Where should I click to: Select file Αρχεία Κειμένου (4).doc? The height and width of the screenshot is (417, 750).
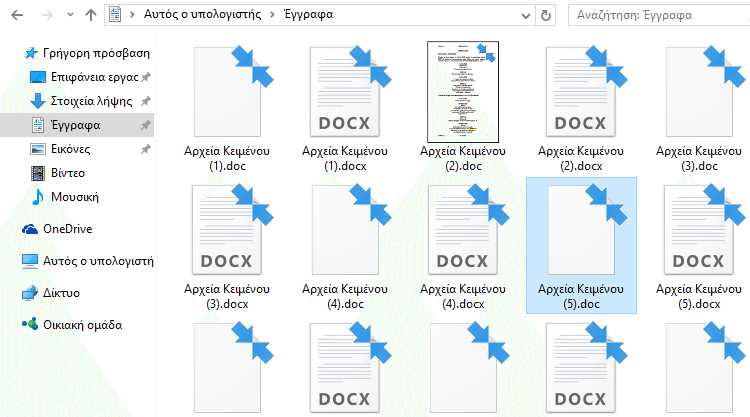[345, 247]
